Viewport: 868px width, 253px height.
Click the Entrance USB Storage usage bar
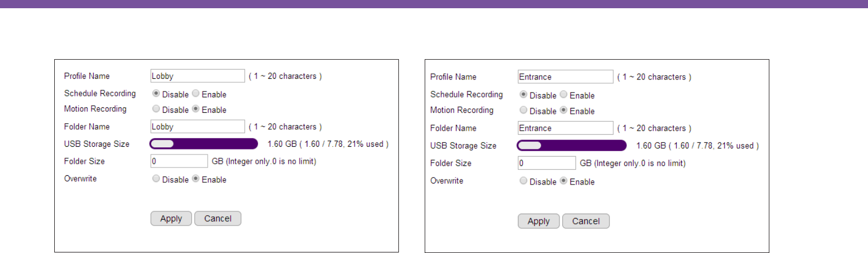coord(572,146)
